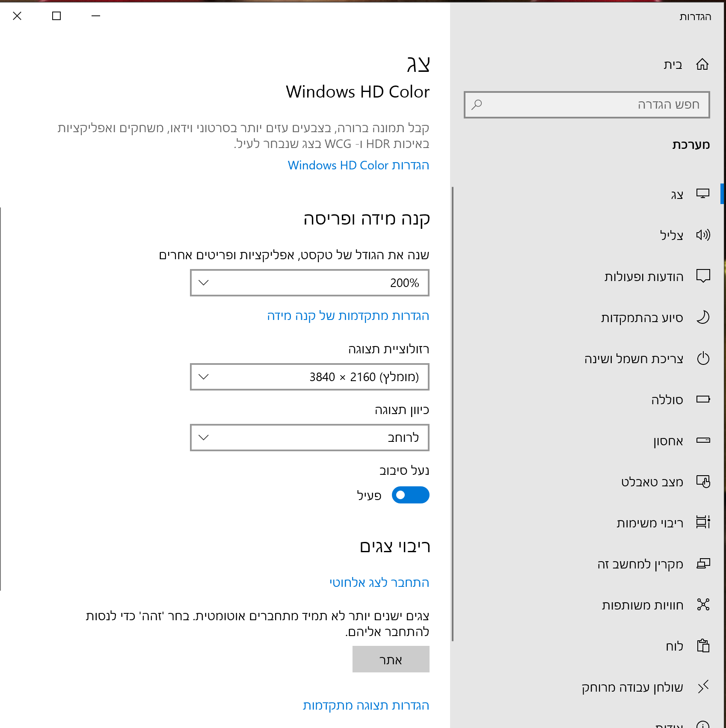The image size is (726, 728).
Task: Select מקרין למחשב זה in the sidebar
Action: tap(587, 563)
